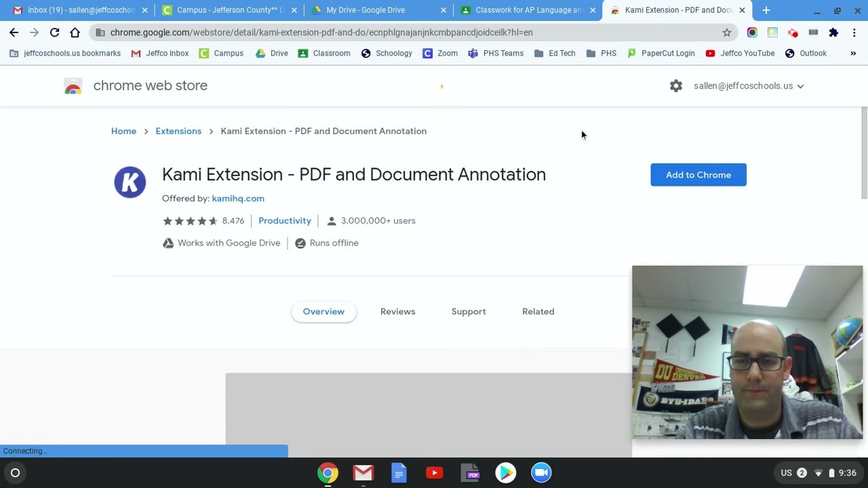Open the PaperCut Login bookmark
This screenshot has width=868, height=488.
coord(661,54)
